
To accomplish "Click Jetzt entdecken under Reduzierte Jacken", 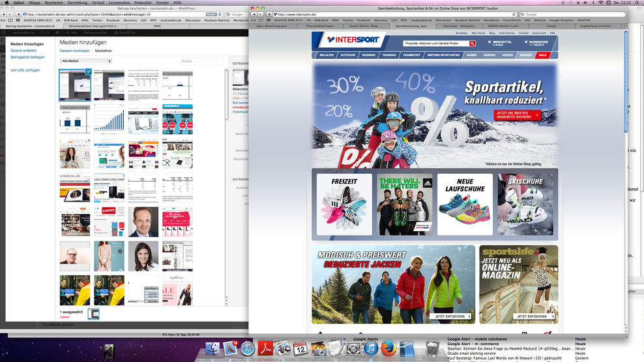I will pyautogui.click(x=450, y=316).
